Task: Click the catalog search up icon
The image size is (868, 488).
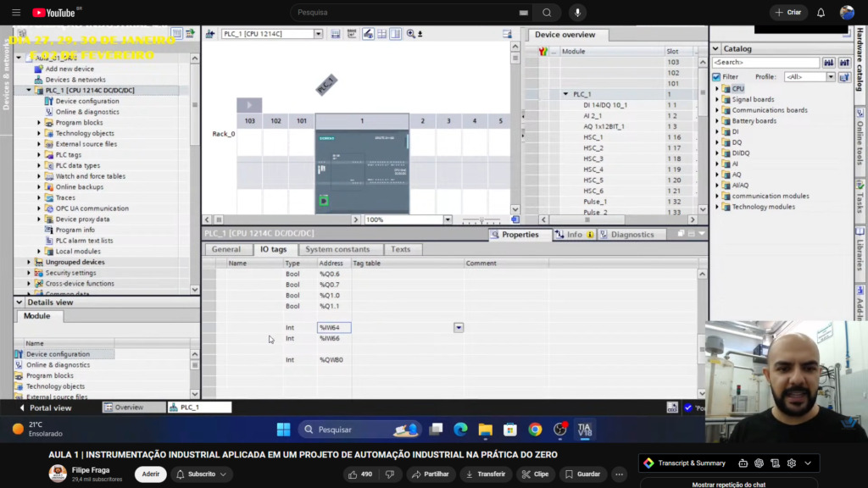Action: click(x=845, y=63)
